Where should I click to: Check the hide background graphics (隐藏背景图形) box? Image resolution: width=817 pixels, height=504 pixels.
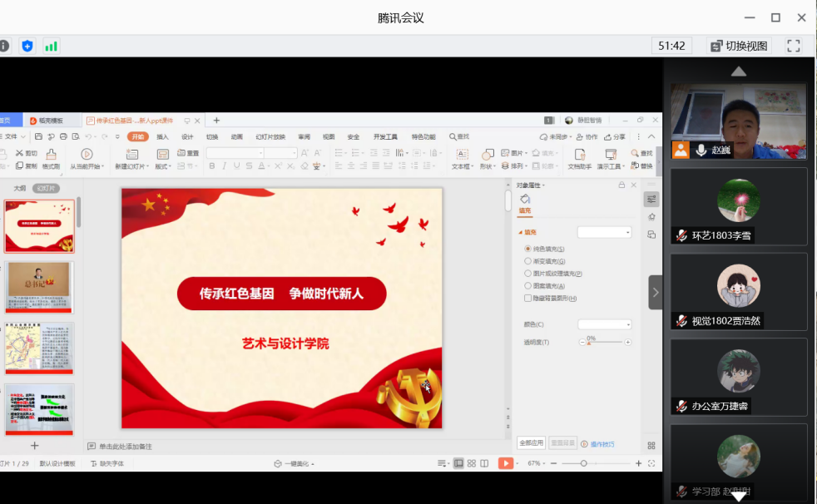527,298
